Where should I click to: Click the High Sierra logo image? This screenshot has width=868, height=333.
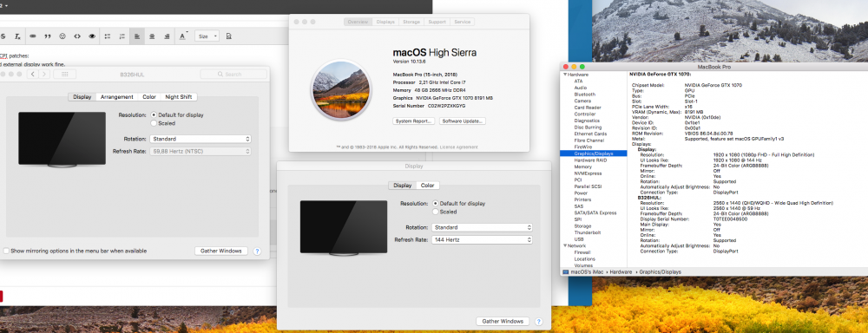click(x=341, y=90)
